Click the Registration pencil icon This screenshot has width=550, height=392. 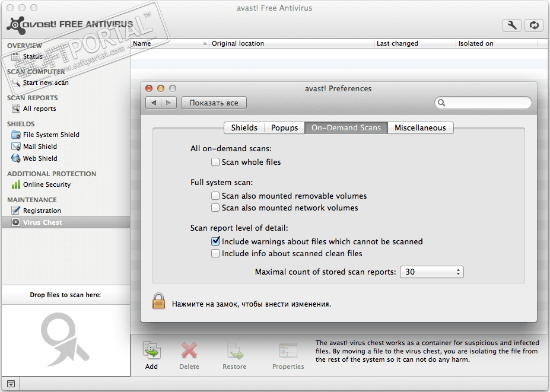(16, 211)
